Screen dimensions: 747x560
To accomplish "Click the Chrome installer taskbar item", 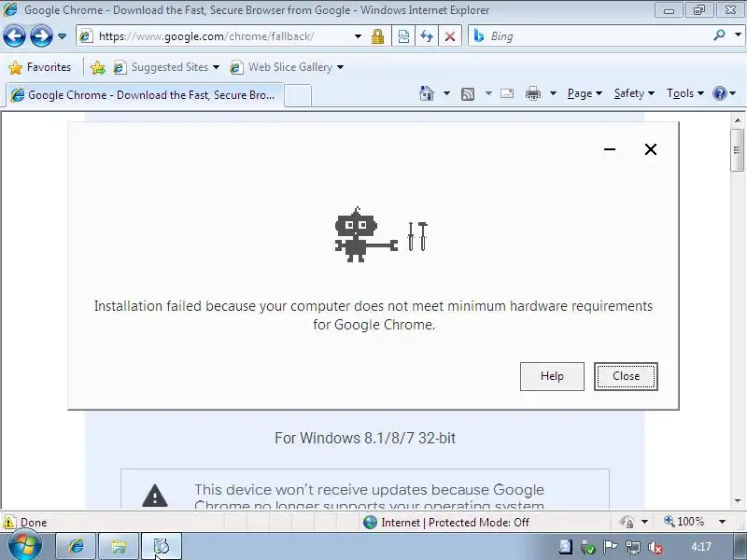I will [x=162, y=547].
